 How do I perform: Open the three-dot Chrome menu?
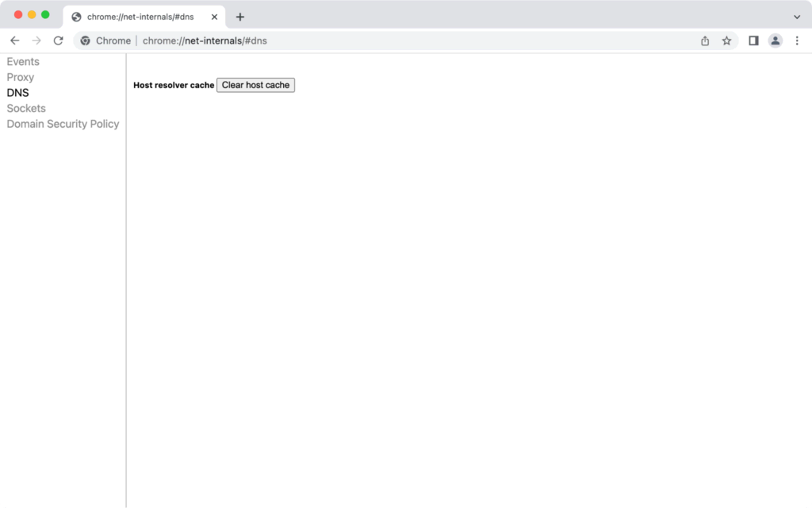click(797, 40)
